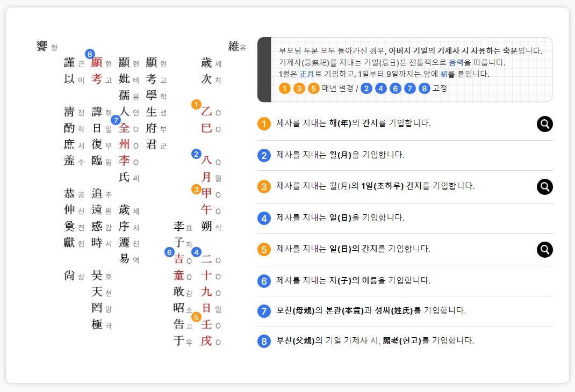Image resolution: width=575 pixels, height=392 pixels.
Task: Open magnifier search for 해(年)의 간지 row
Action: pos(544,124)
